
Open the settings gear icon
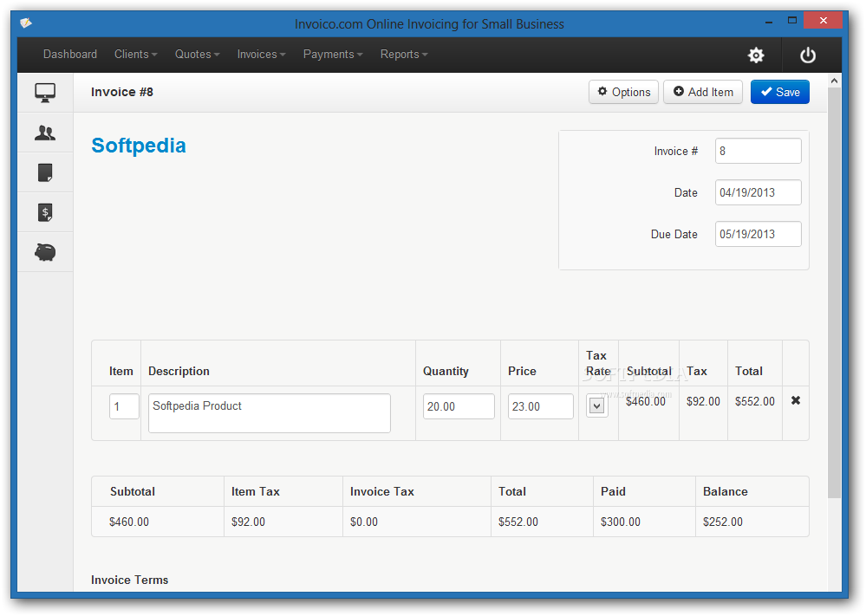(756, 55)
